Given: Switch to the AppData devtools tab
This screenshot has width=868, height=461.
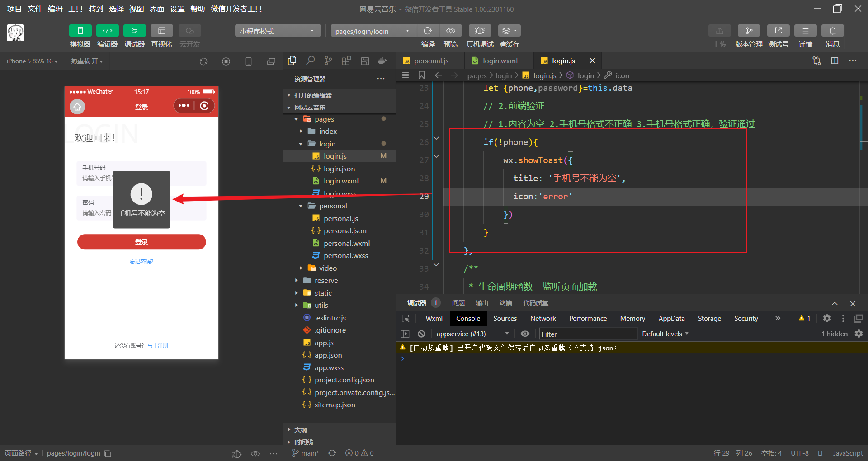Looking at the screenshot, I should coord(671,319).
